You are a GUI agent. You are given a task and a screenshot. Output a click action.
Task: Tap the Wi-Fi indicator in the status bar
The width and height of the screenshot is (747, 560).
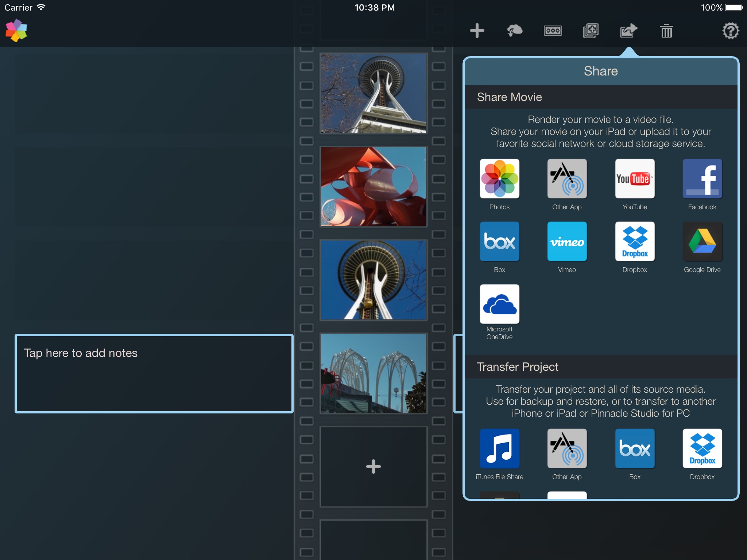41,7
